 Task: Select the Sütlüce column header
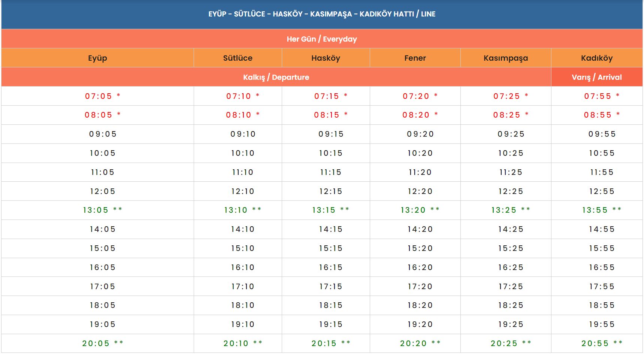point(238,58)
